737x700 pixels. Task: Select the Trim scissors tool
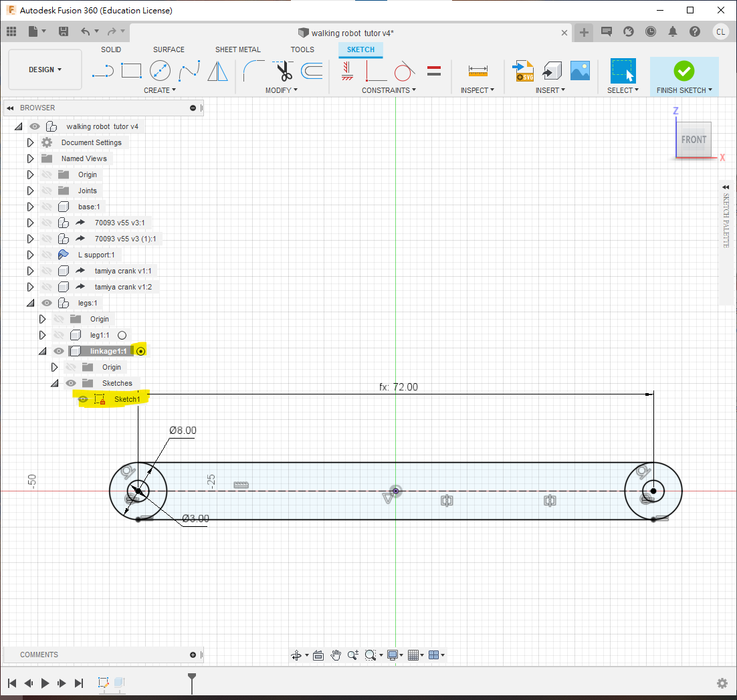(x=284, y=70)
